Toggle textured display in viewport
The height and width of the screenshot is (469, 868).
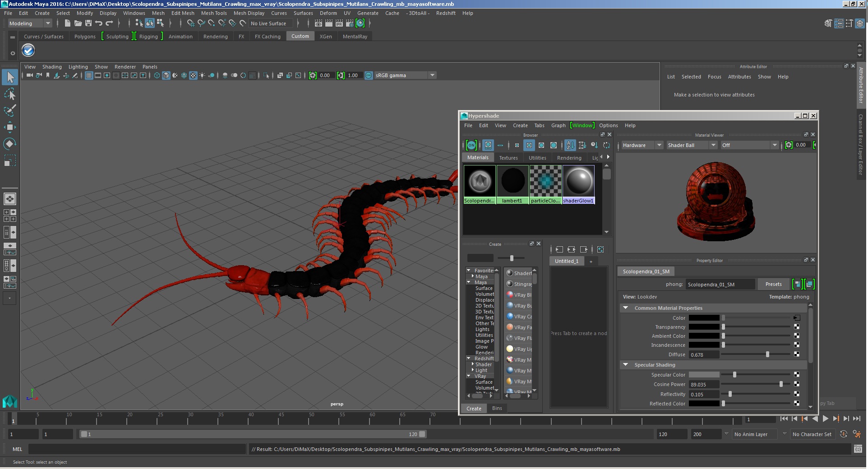click(193, 75)
